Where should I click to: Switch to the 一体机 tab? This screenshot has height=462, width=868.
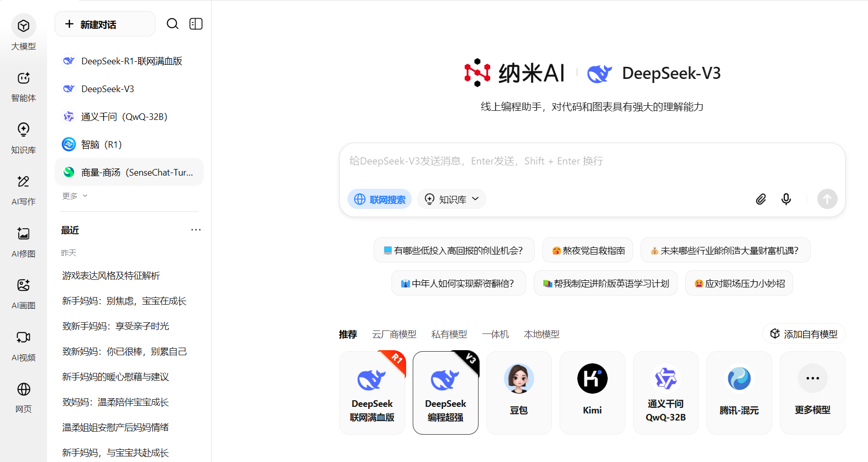(x=495, y=334)
